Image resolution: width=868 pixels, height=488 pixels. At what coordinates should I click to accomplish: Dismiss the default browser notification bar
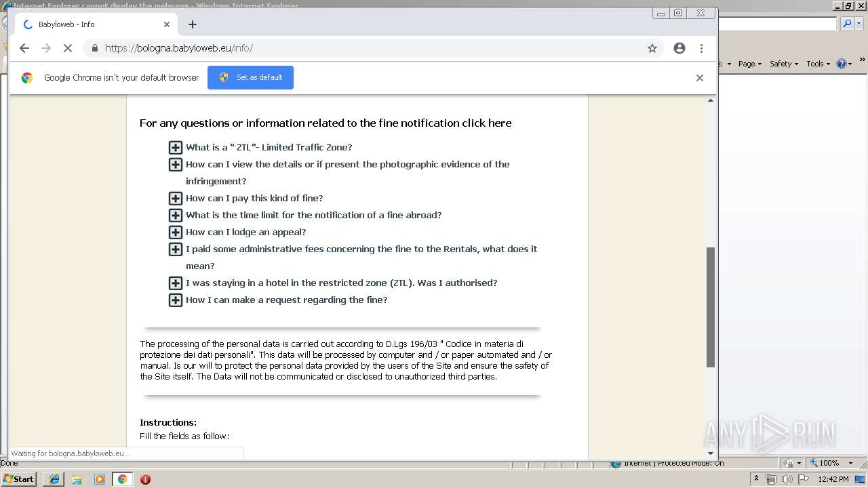point(700,78)
